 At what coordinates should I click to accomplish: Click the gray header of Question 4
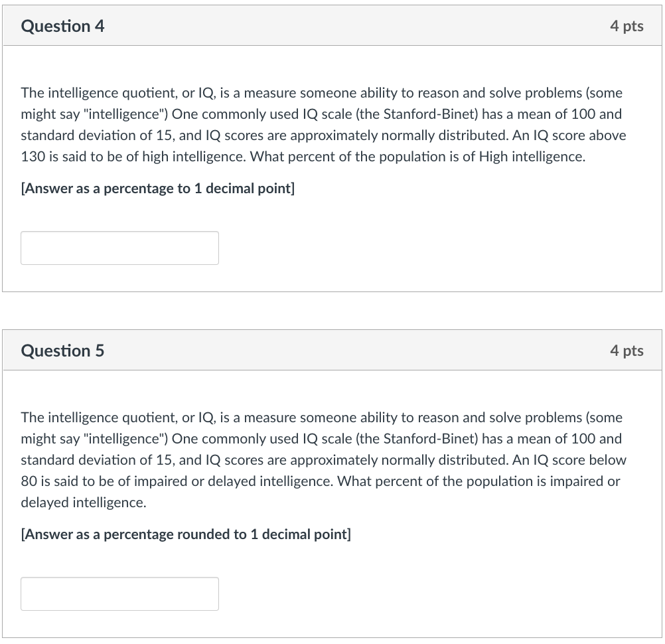(x=332, y=27)
